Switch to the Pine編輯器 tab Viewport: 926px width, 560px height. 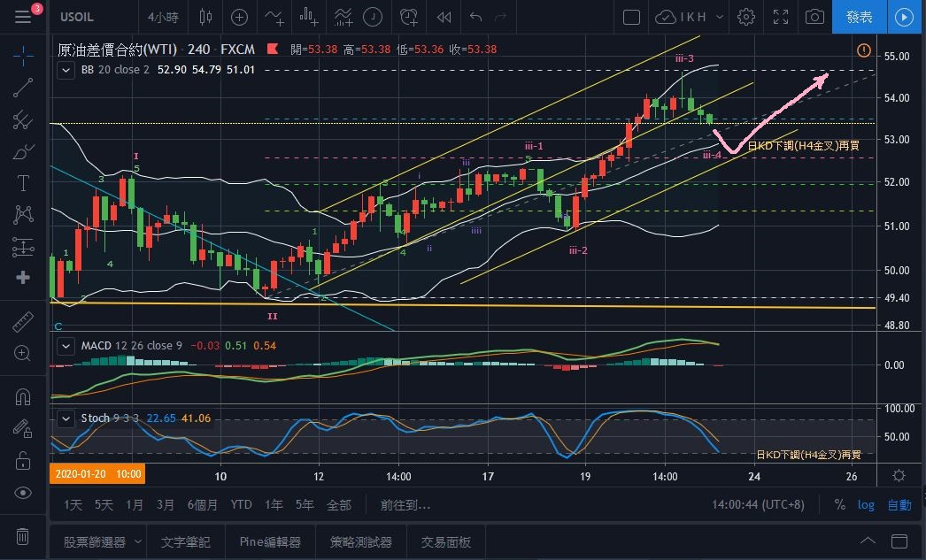point(270,541)
